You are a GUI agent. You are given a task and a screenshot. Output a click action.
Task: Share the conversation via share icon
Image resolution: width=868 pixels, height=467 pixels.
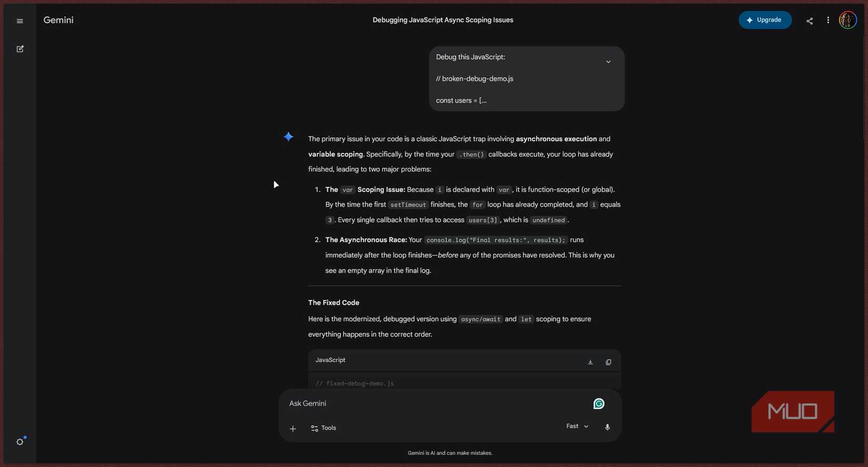810,21
